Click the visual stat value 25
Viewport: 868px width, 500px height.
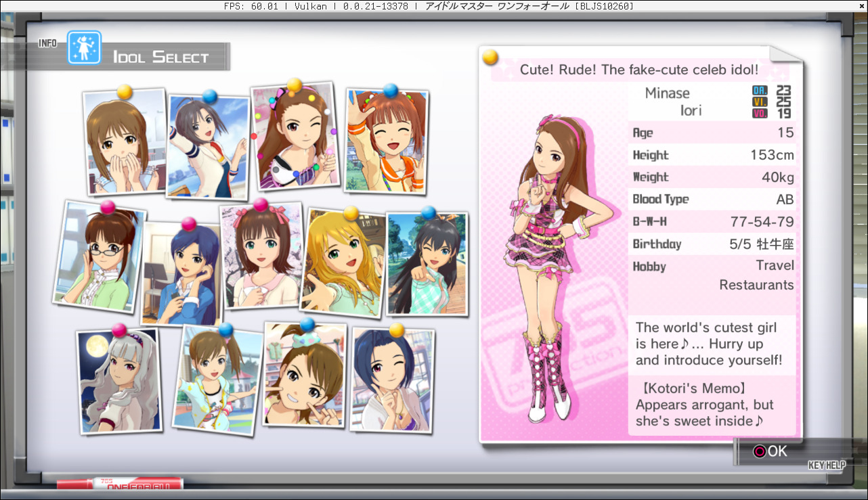[784, 101]
